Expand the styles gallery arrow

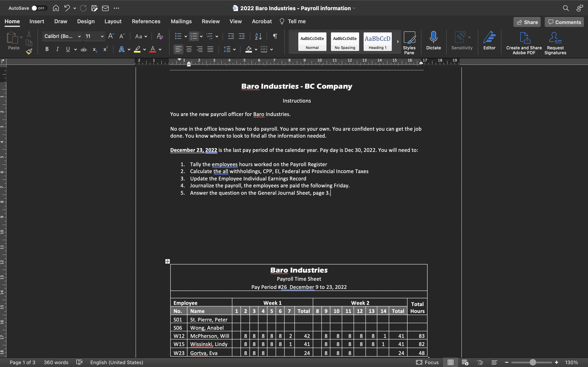(398, 42)
